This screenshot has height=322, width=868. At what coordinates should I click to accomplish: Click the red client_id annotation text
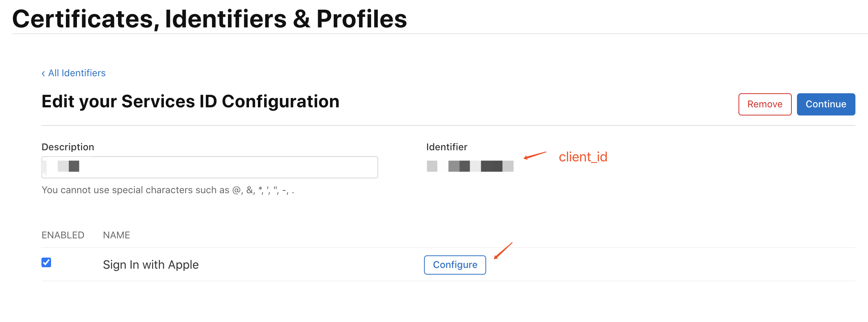[x=583, y=157]
